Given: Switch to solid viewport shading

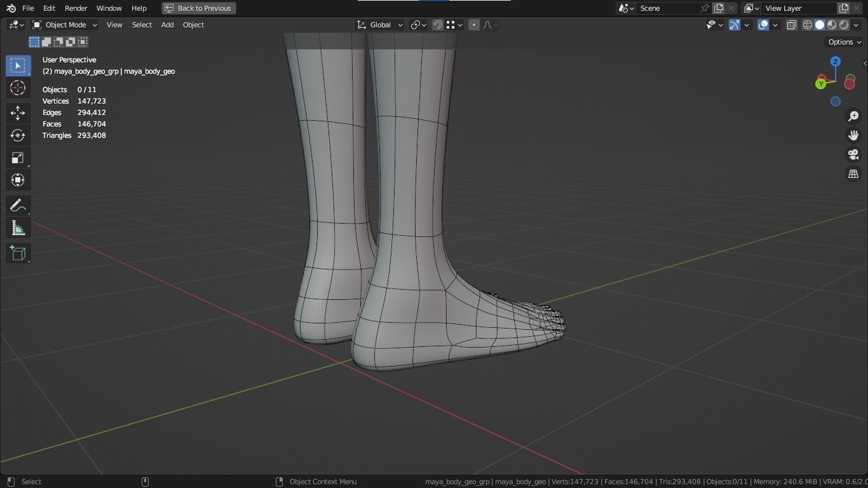Looking at the screenshot, I should [820, 25].
